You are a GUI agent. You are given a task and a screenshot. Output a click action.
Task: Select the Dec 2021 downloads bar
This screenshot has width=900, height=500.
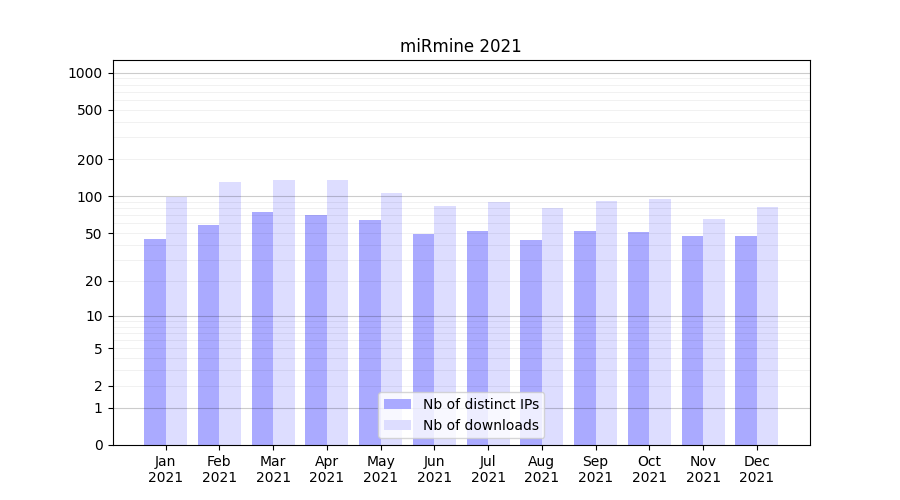pos(767,326)
